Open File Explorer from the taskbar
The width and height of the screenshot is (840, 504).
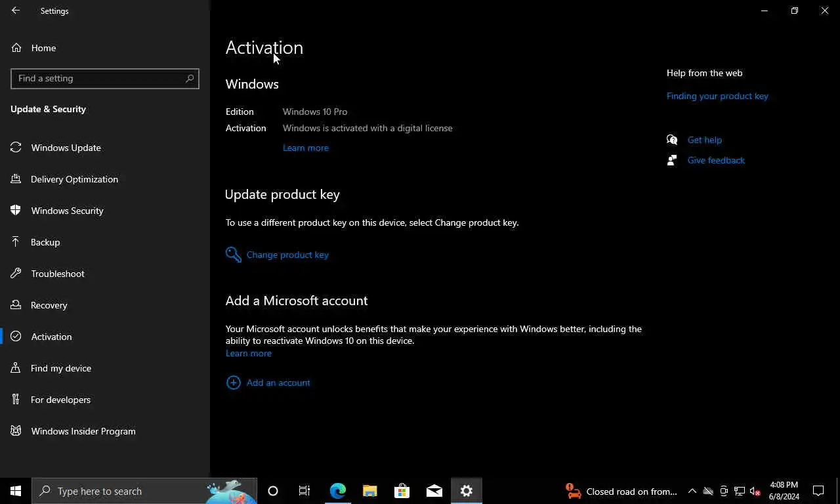click(370, 491)
